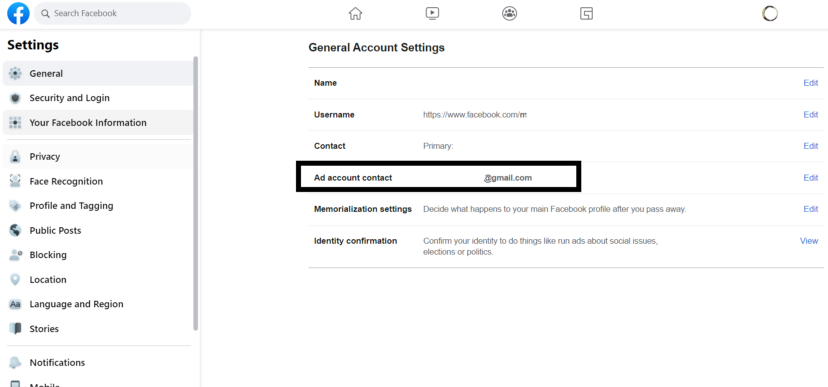Open Notifications settings
828x387 pixels.
pos(98,363)
